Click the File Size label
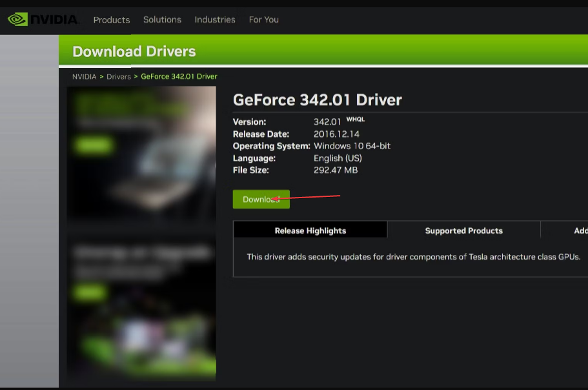This screenshot has height=390, width=588. pos(251,170)
